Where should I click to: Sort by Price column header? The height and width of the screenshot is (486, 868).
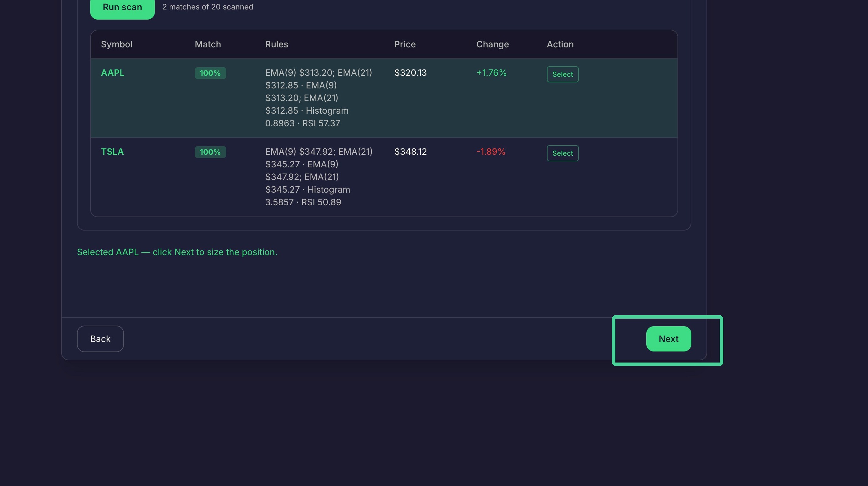(x=405, y=44)
